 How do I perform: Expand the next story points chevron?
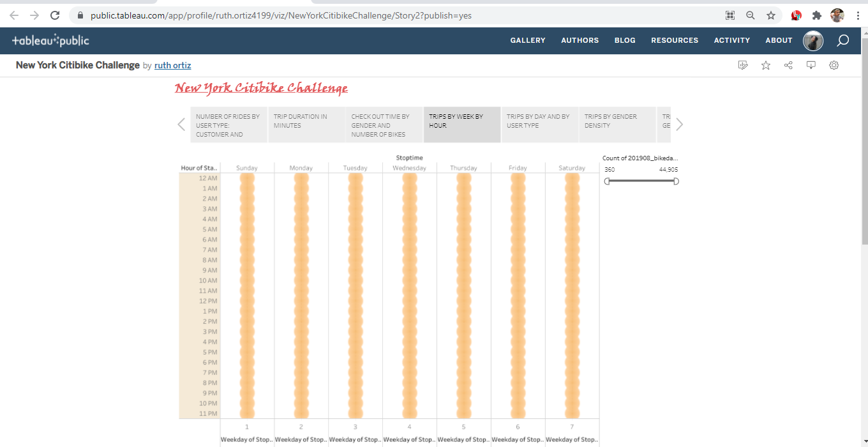[x=679, y=124]
